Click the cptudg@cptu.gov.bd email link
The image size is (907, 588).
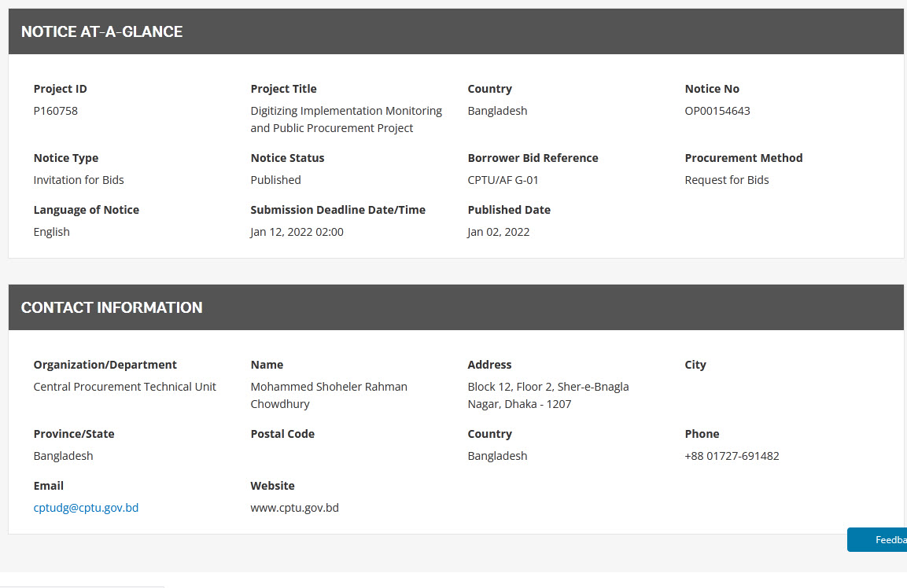click(x=86, y=508)
